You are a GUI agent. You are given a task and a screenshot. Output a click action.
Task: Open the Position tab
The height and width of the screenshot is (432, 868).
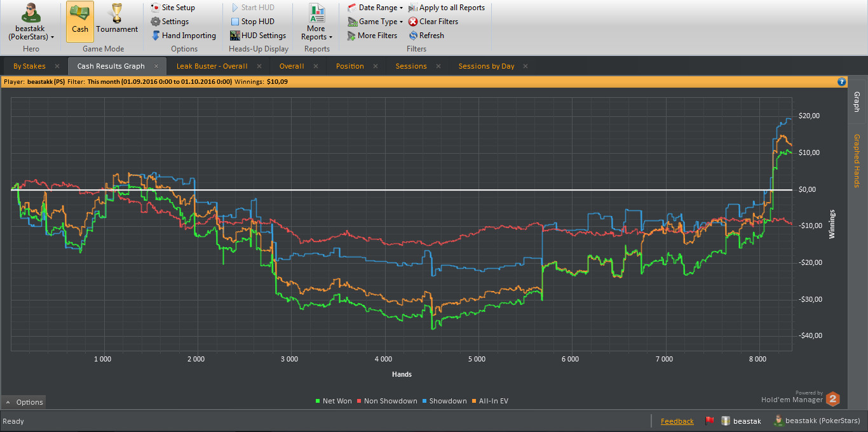click(349, 66)
